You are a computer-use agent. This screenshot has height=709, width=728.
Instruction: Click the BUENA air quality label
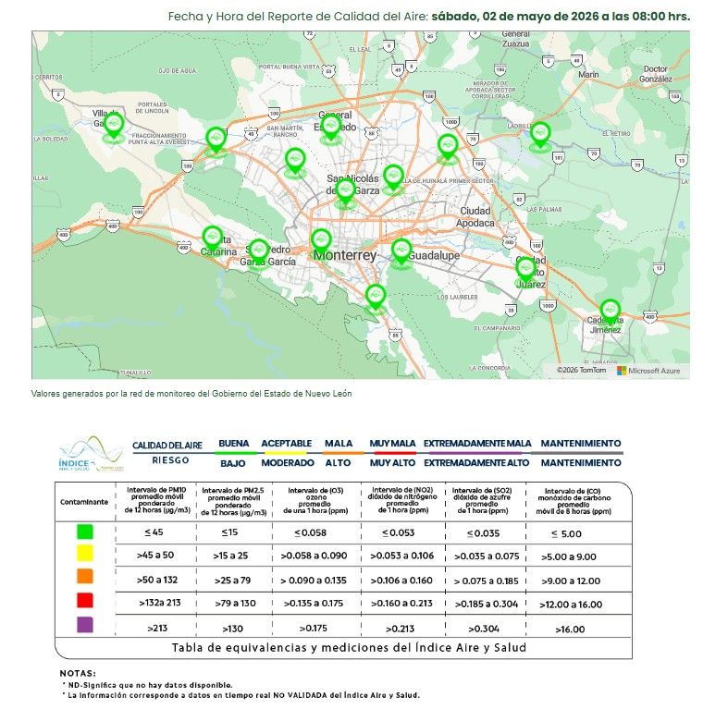(x=234, y=443)
